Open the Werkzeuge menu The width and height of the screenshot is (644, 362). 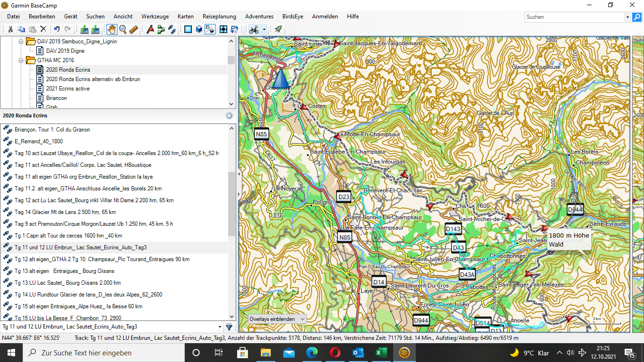coord(155,16)
